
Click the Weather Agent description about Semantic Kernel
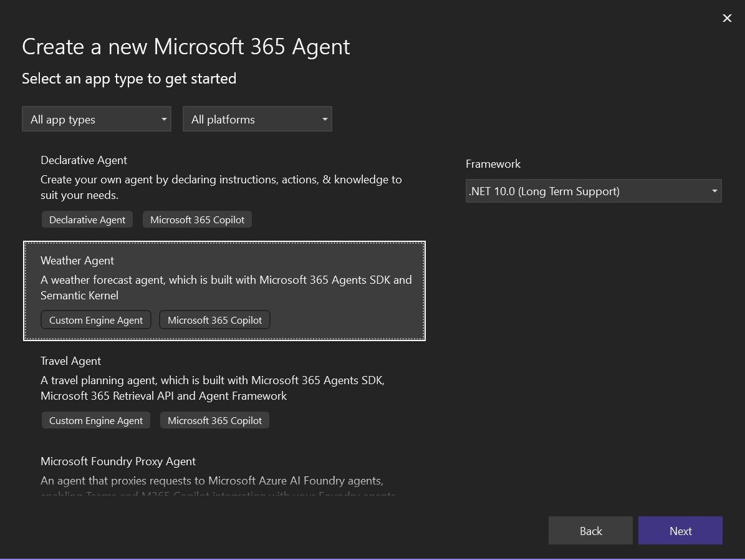pos(226,287)
